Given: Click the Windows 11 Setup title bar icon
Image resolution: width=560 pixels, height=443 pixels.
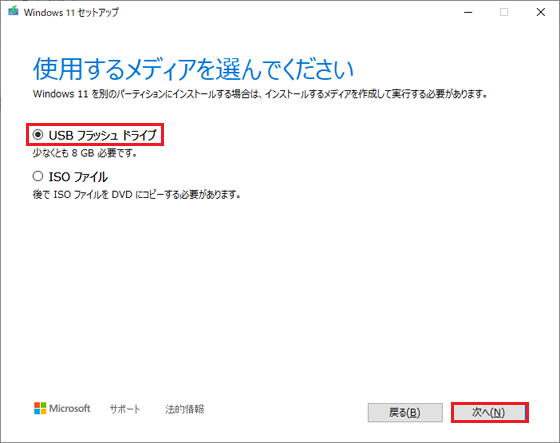Looking at the screenshot, I should point(13,11).
